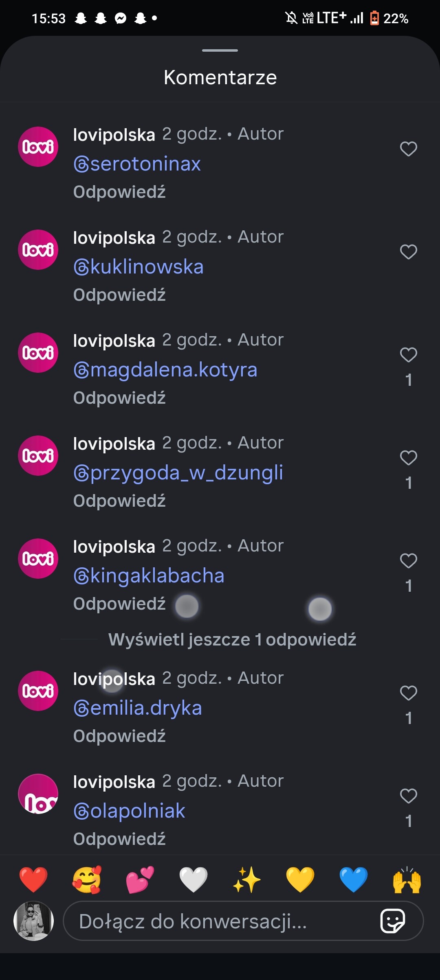Open sticker picker in comment field
440x980 pixels.
pyautogui.click(x=392, y=921)
